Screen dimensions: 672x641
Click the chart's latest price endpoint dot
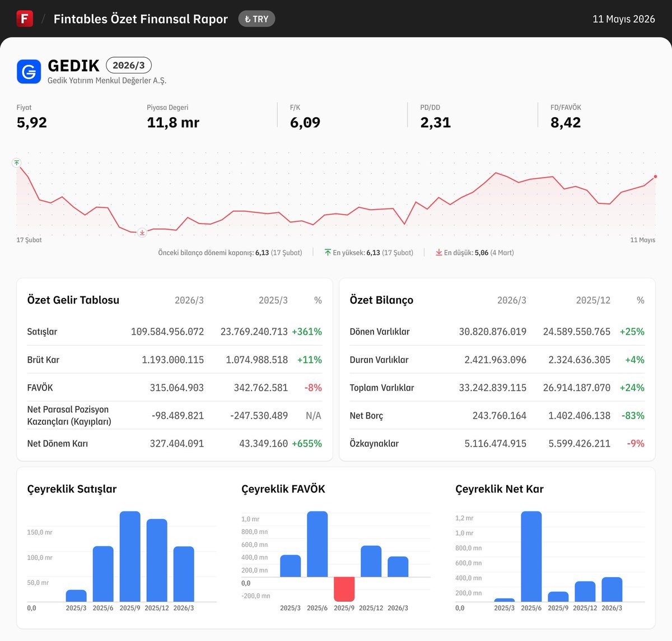click(x=655, y=176)
